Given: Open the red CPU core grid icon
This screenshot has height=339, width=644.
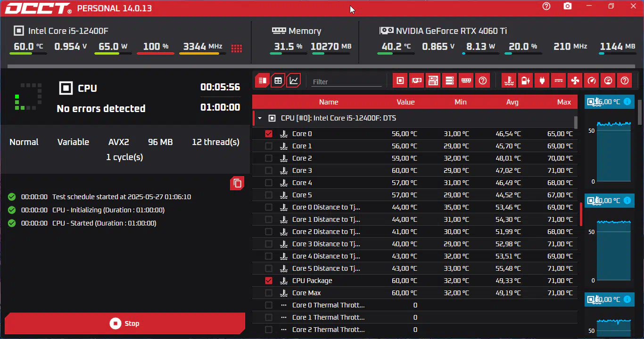Looking at the screenshot, I should pyautogui.click(x=237, y=48).
